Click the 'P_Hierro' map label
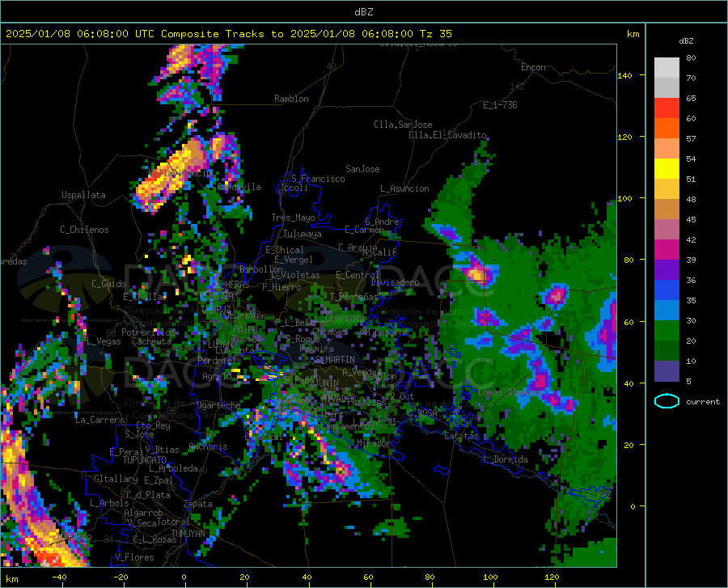The image size is (728, 588). [x=281, y=287]
